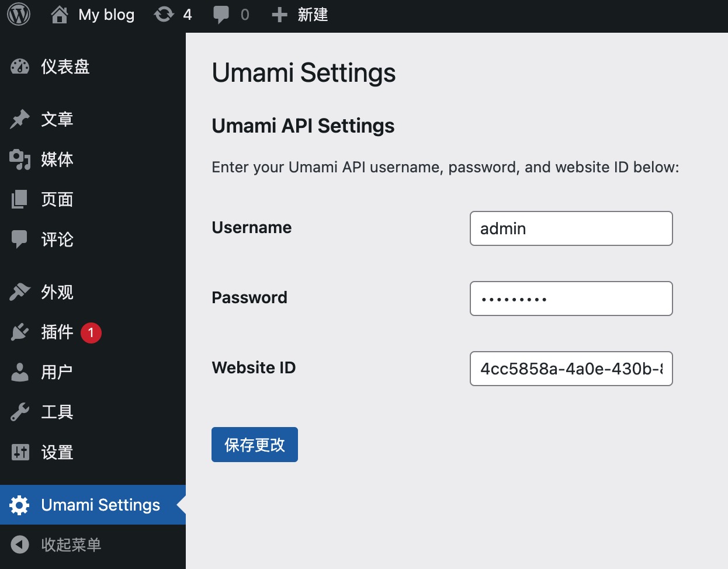Open the 文章 menu item
This screenshot has height=569, width=728.
pyautogui.click(x=93, y=119)
